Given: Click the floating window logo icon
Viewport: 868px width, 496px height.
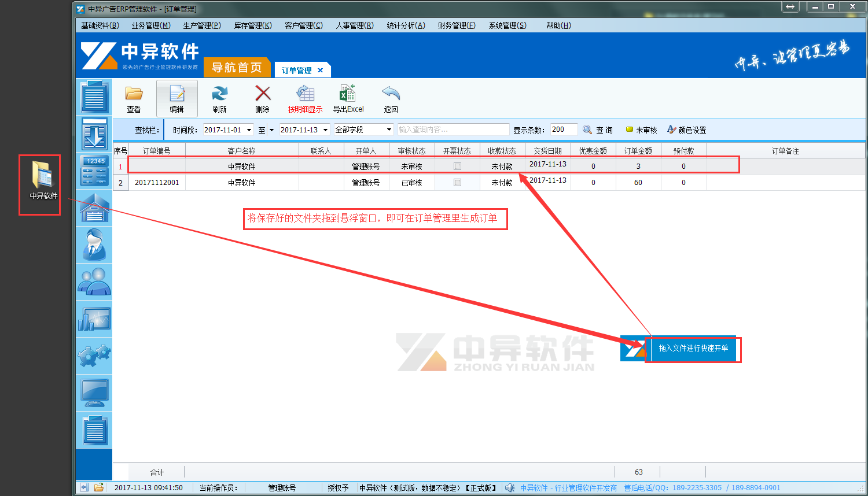Looking at the screenshot, I should coord(632,349).
